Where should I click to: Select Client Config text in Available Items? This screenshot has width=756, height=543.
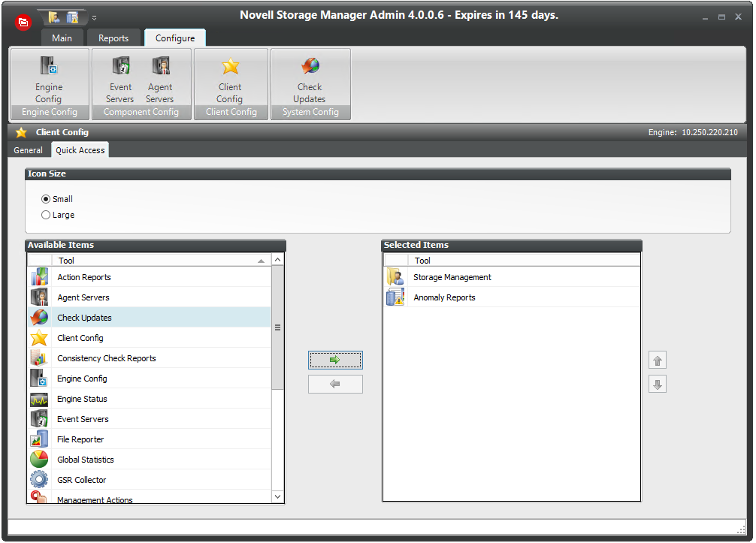(x=80, y=338)
